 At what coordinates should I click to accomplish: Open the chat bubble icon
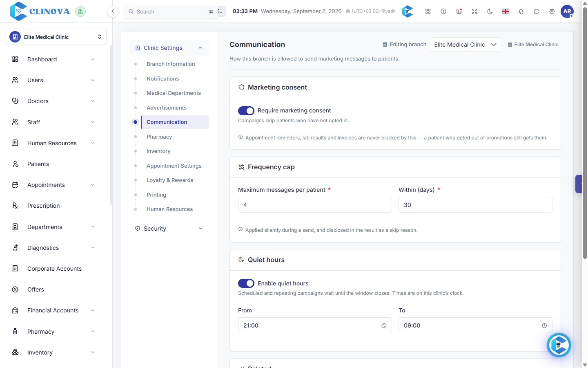coord(537,11)
